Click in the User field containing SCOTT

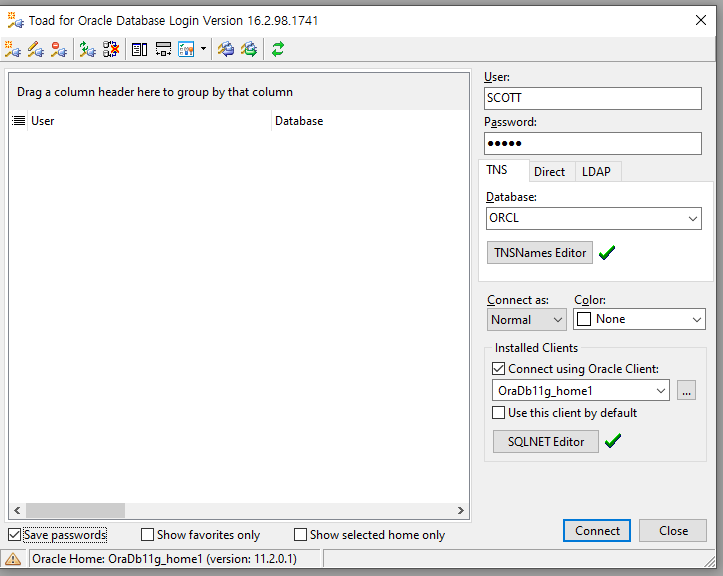[593, 98]
